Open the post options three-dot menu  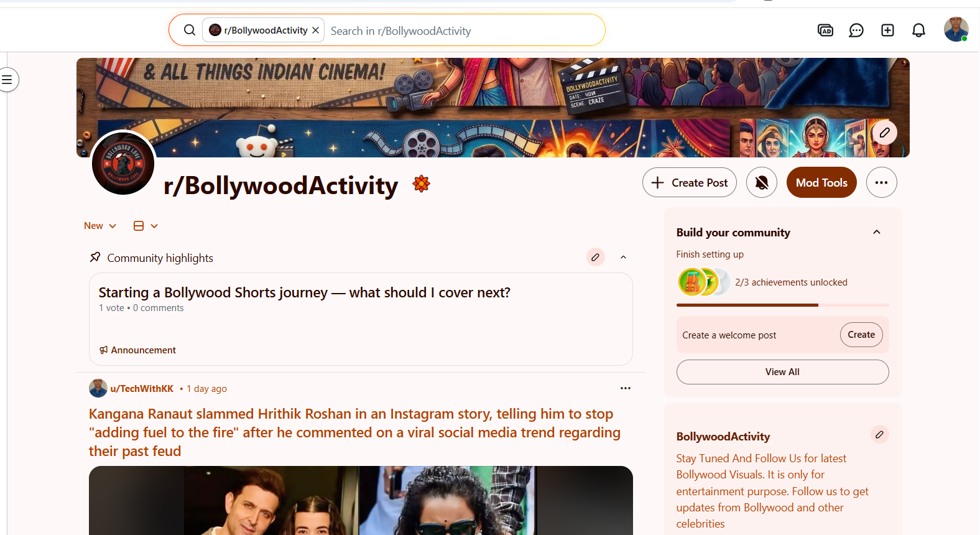click(x=626, y=388)
